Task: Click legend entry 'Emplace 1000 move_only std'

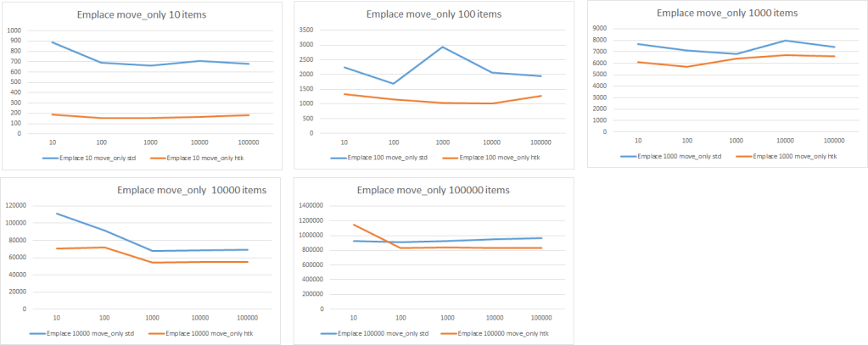Action: point(669,156)
